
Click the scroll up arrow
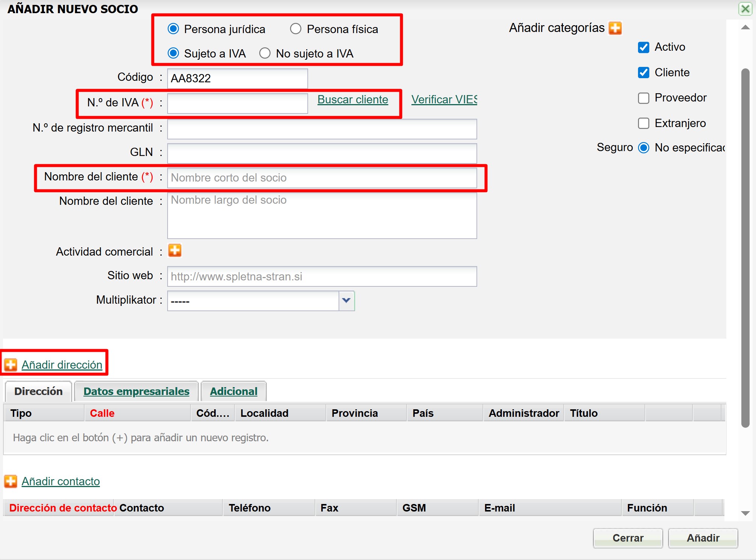tap(745, 28)
